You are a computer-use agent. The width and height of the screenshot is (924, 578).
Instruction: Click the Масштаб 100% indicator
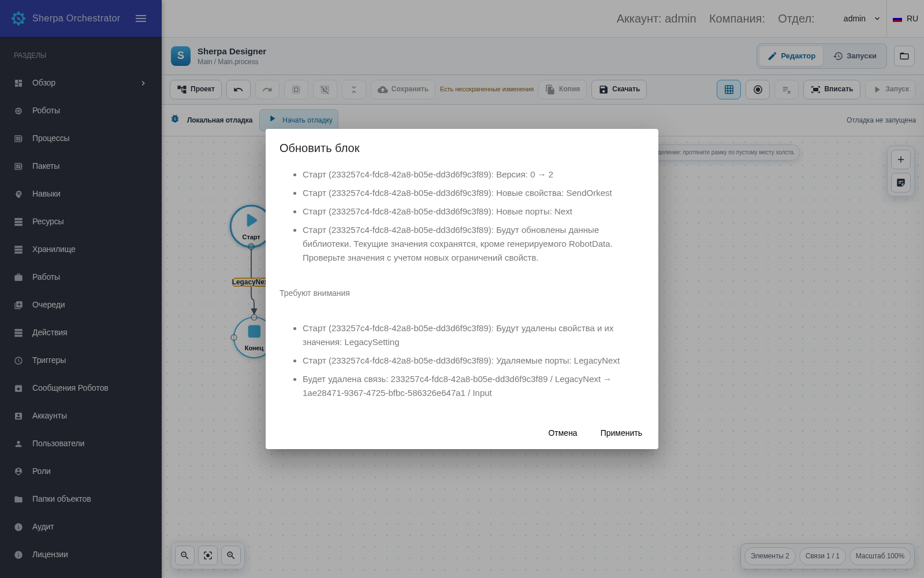[x=880, y=556]
